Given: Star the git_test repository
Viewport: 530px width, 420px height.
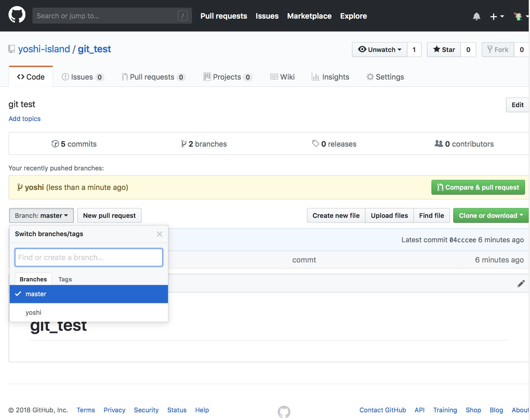Looking at the screenshot, I should tap(444, 50).
